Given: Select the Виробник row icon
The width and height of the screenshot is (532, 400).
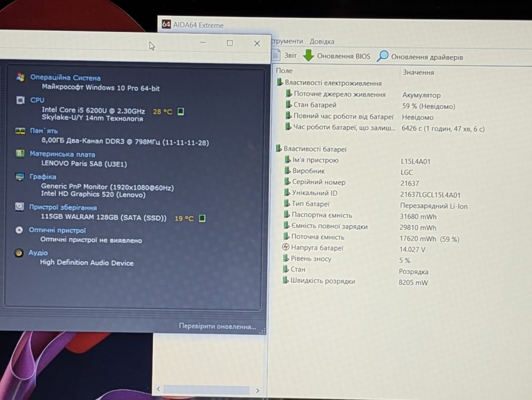Looking at the screenshot, I should [287, 170].
